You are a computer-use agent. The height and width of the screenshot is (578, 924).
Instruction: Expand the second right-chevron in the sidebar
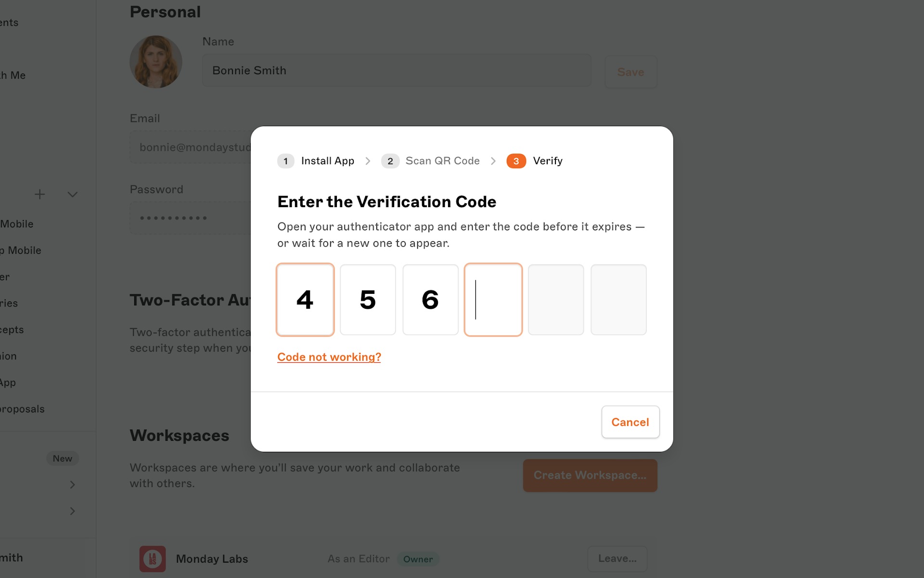pyautogui.click(x=73, y=511)
